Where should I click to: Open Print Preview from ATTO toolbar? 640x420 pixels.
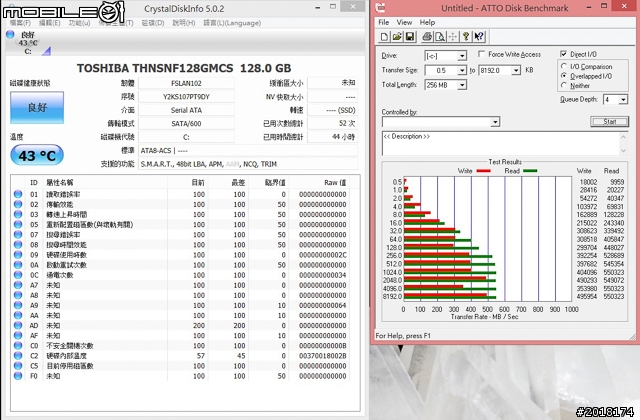click(x=440, y=37)
